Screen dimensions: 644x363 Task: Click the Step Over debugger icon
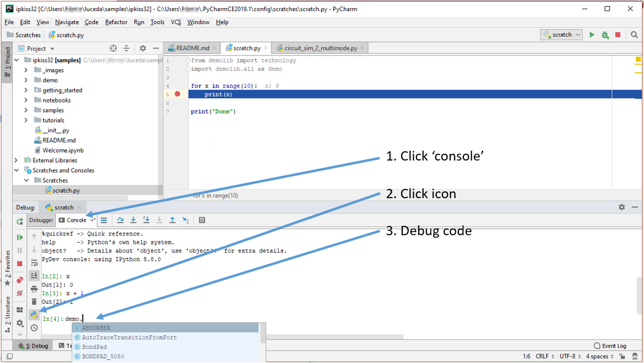[120, 220]
